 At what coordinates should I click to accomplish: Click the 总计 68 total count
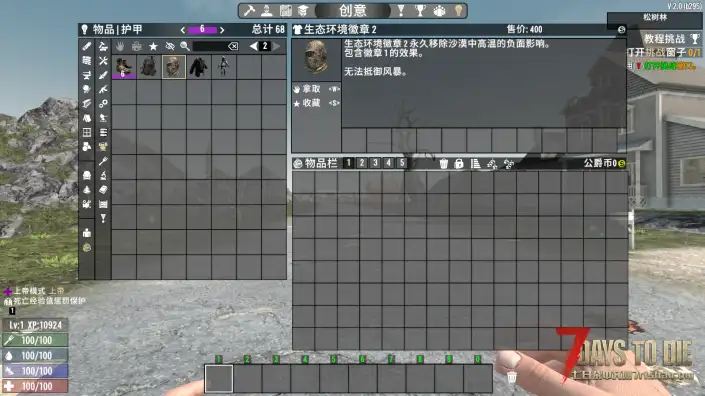[x=268, y=30]
